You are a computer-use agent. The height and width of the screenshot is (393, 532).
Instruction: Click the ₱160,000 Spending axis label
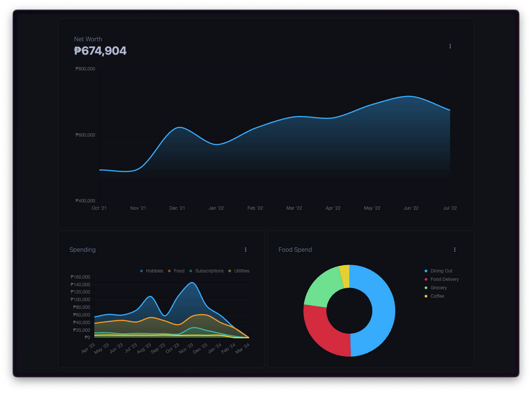pos(80,277)
